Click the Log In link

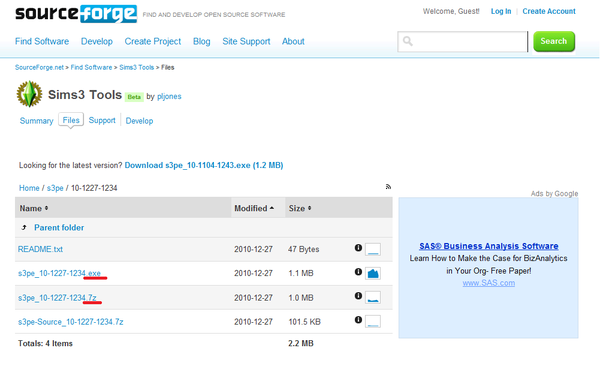pos(501,11)
